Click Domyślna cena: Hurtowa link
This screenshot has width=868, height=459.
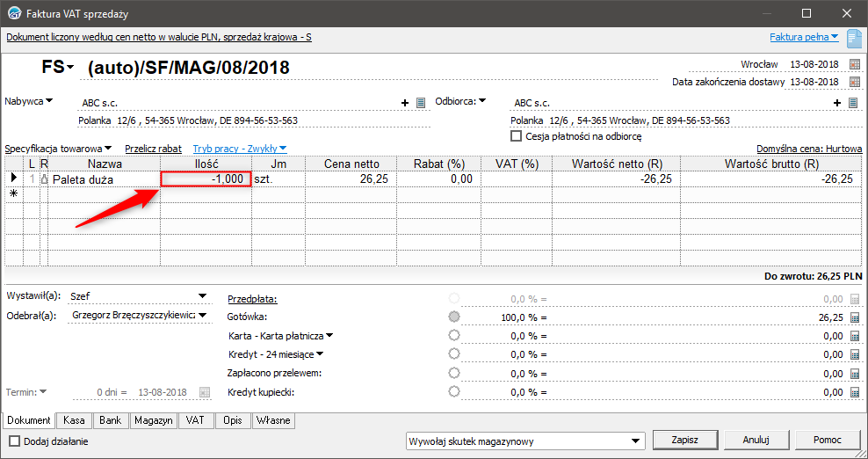pyautogui.click(x=809, y=149)
